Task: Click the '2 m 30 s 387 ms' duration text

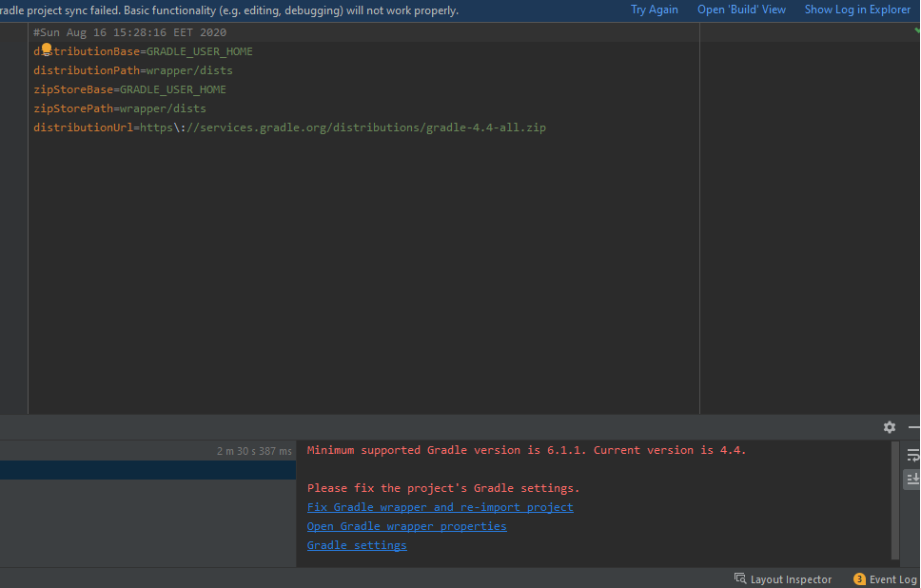Action: click(254, 451)
